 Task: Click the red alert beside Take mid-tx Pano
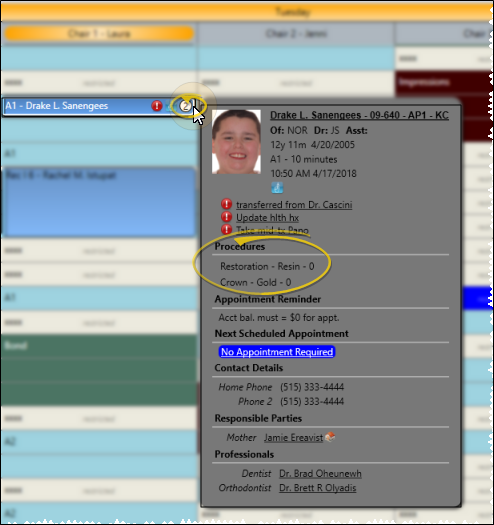click(226, 229)
